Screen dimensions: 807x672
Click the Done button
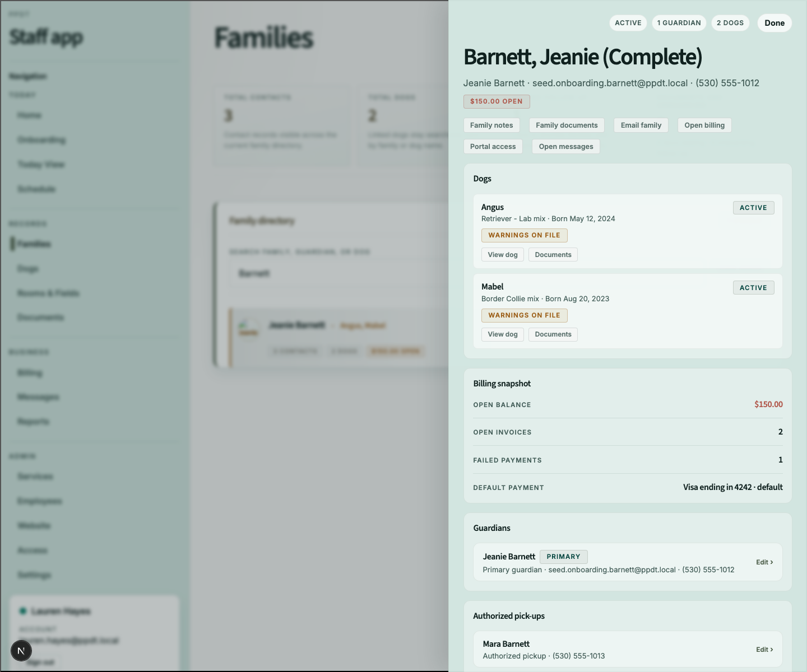[x=774, y=23]
